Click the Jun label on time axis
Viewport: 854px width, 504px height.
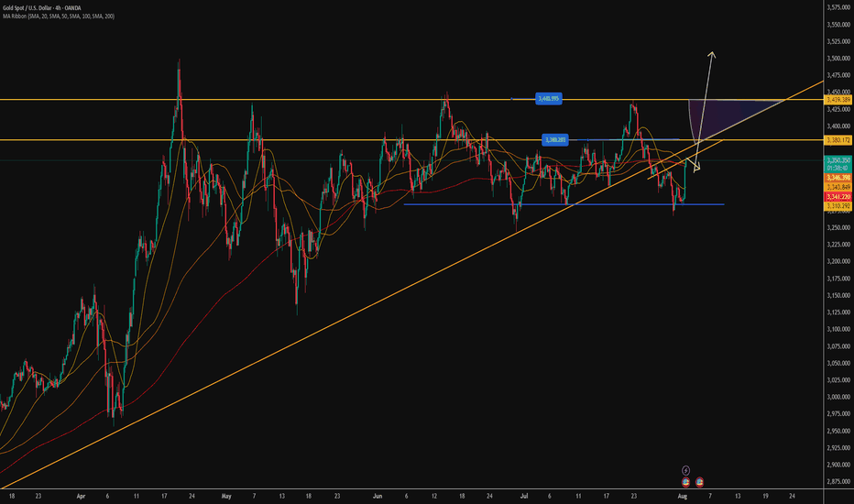click(x=378, y=497)
